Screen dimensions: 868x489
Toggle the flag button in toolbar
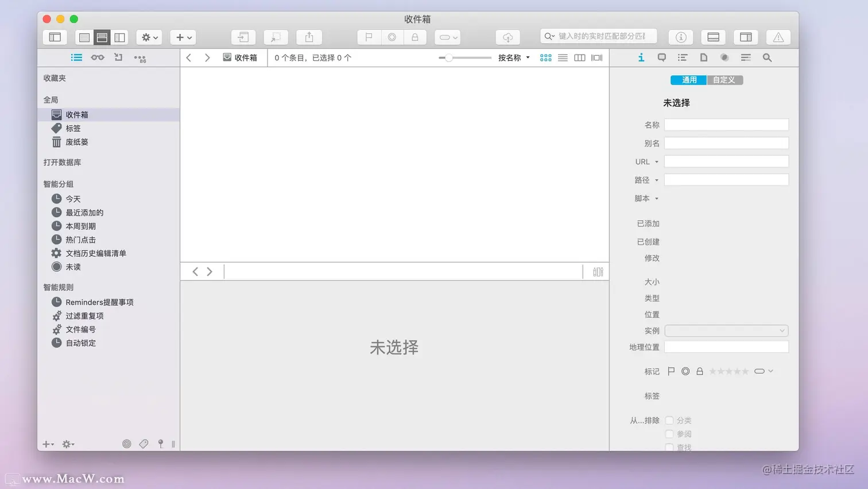(x=369, y=37)
